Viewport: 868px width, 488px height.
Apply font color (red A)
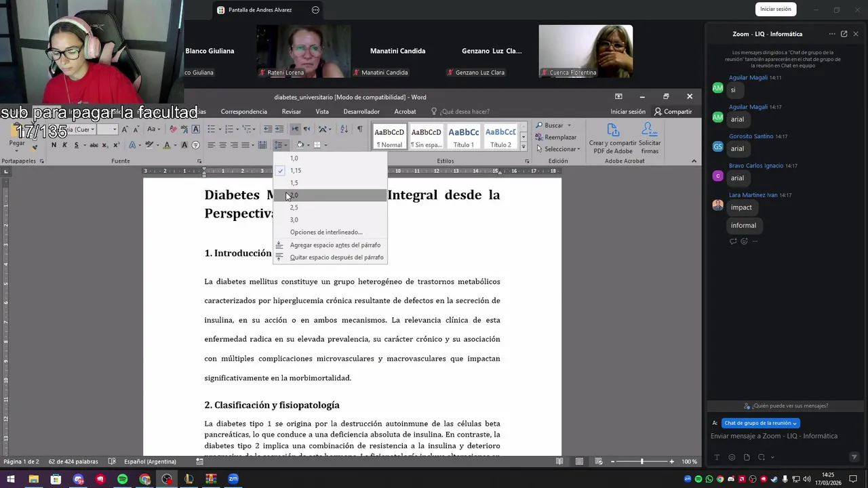tap(168, 145)
